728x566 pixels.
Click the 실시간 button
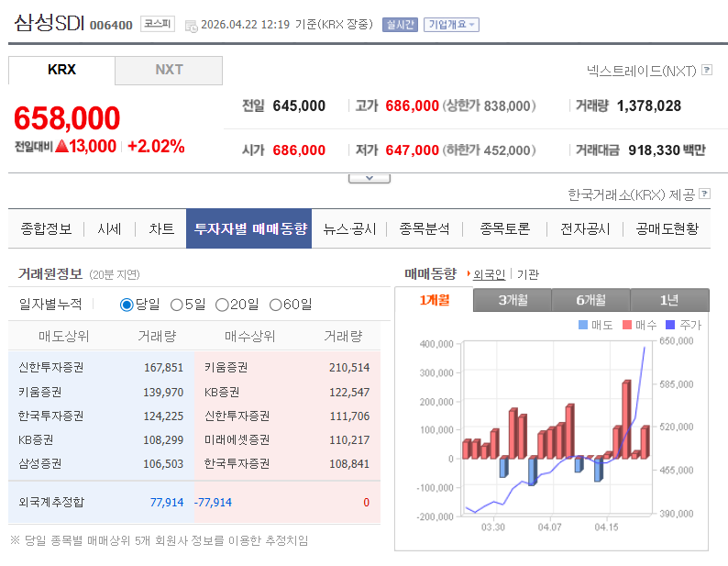[x=400, y=25]
